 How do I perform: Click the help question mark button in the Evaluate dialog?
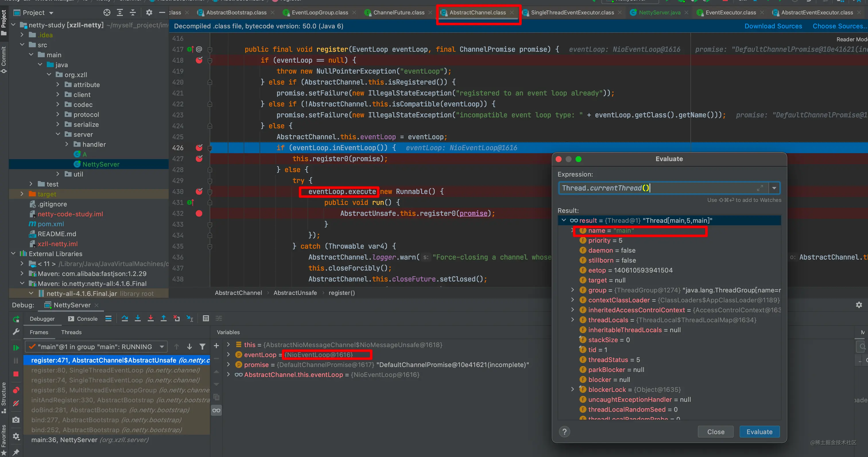pyautogui.click(x=564, y=431)
